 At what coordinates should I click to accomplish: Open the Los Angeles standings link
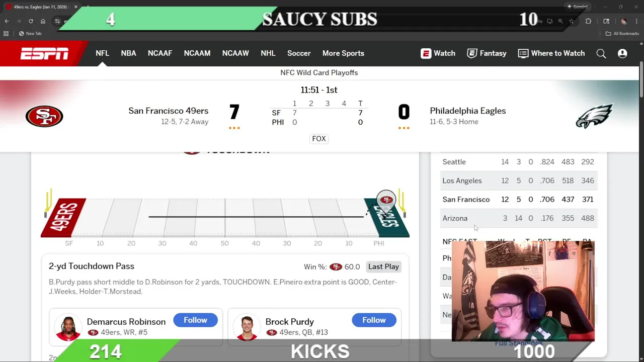tap(462, 180)
